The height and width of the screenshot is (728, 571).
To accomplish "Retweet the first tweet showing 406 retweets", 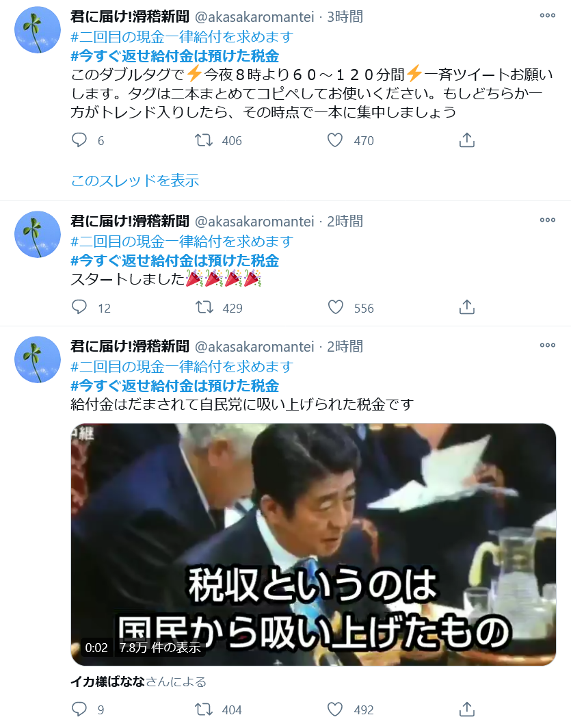I will [204, 140].
